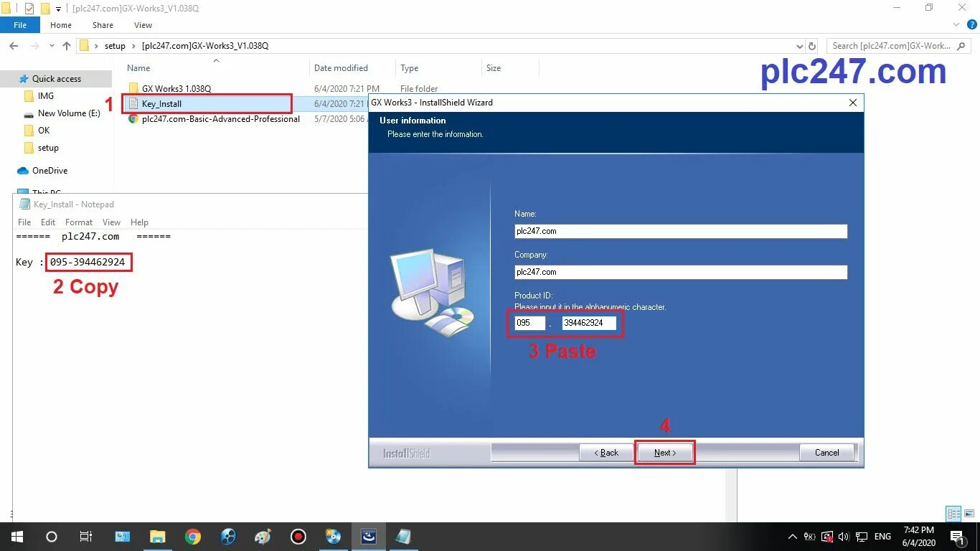Expand chevron after setup in breadcrumb
The height and width of the screenshot is (551, 980).
point(133,46)
